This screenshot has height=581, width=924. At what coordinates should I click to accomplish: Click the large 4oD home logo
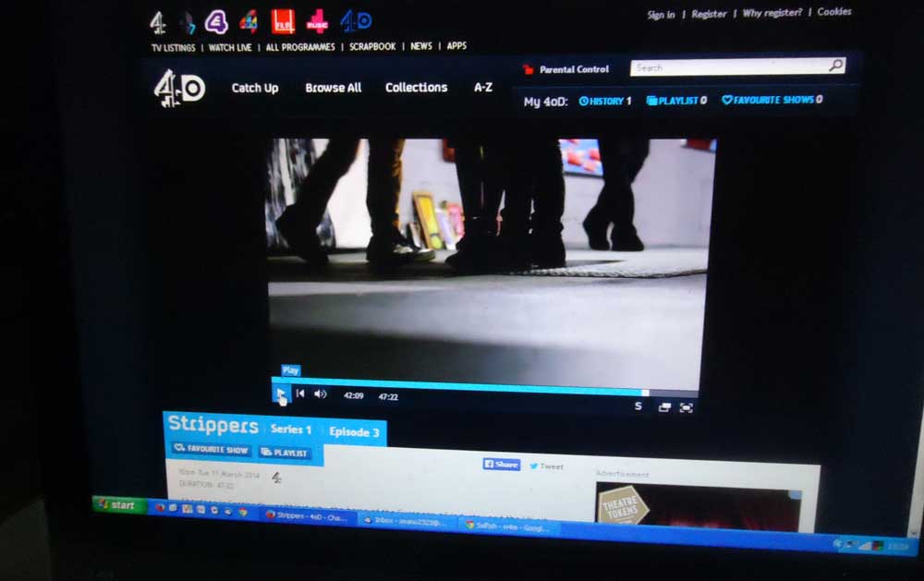[179, 90]
